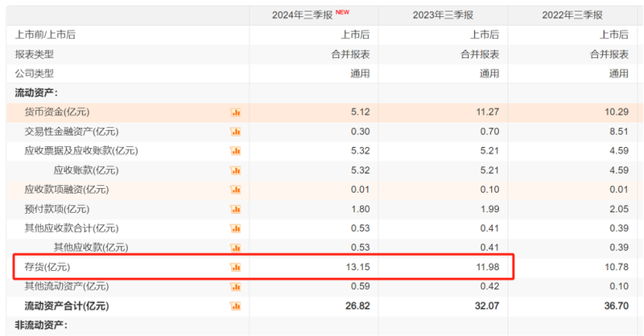Open chart icon for 应收款项融资 row

click(235, 190)
